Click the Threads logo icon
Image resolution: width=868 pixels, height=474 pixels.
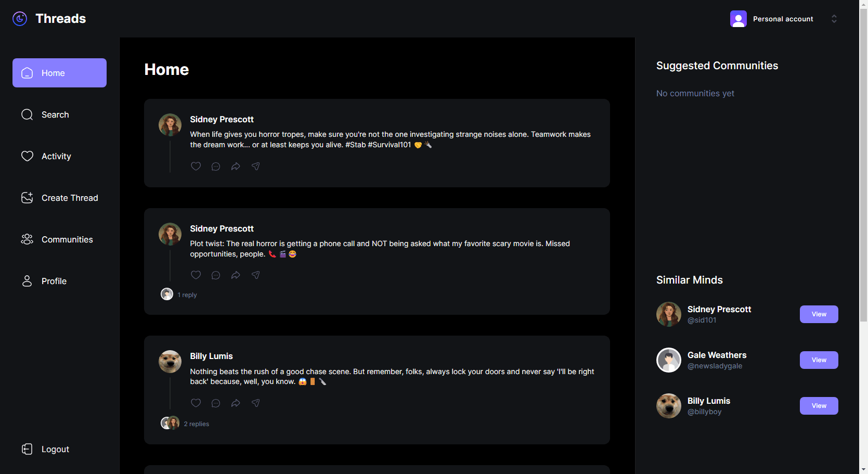coord(20,19)
